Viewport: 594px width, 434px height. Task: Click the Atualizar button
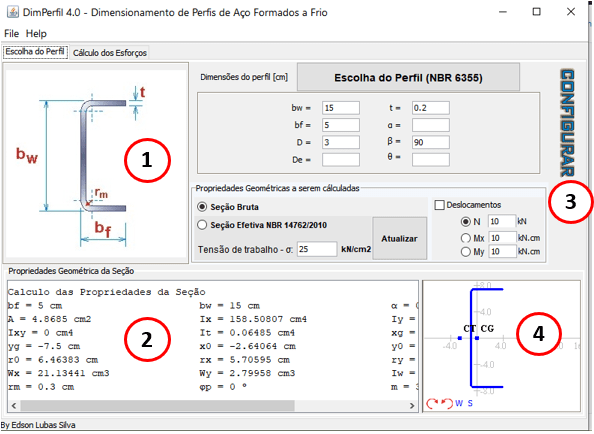[399, 239]
